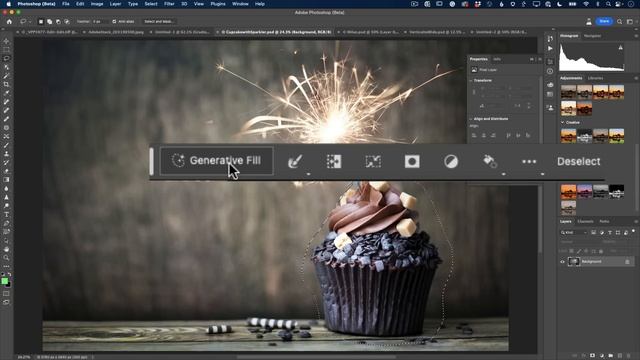The width and height of the screenshot is (640, 360).
Task: Select the Zoom tool in the toolbar
Action: 6,258
